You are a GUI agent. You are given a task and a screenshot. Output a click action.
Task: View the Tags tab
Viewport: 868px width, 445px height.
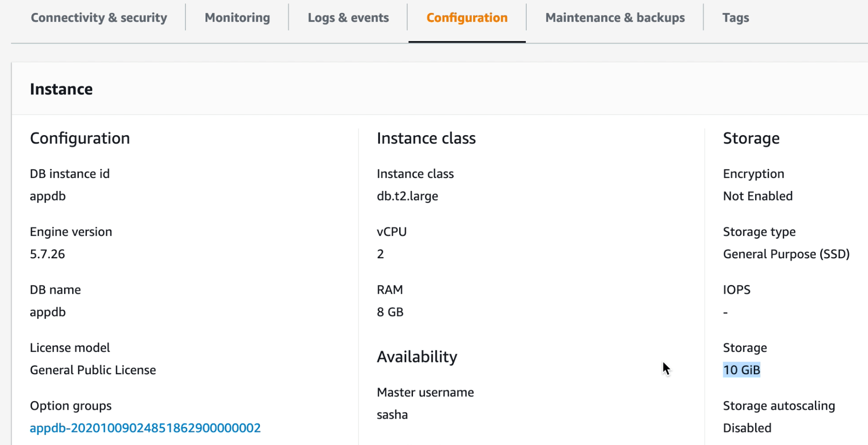(x=736, y=18)
